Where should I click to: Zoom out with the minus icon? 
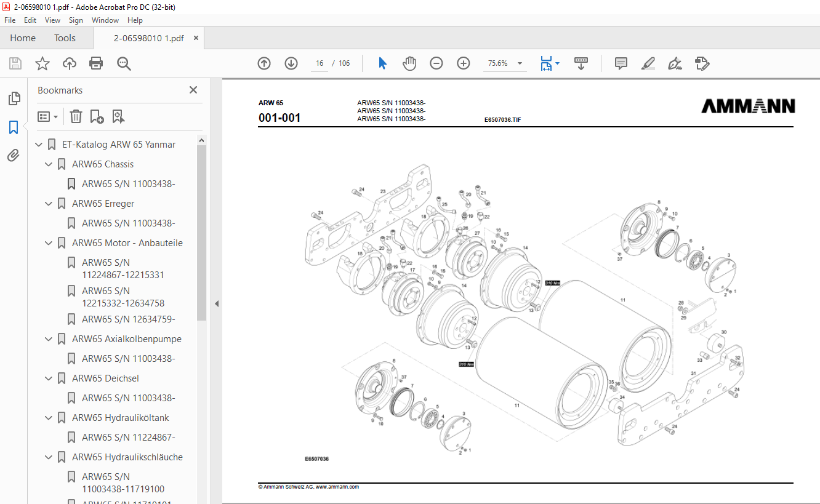point(436,63)
